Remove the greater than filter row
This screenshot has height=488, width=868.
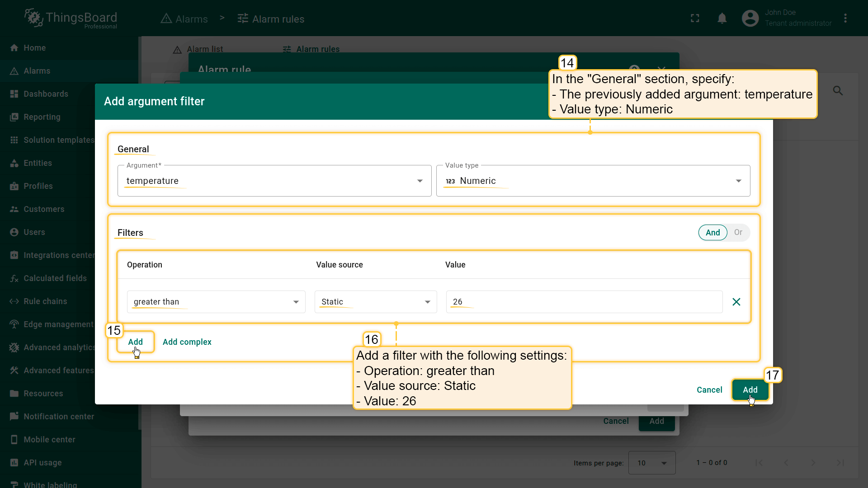[736, 302]
